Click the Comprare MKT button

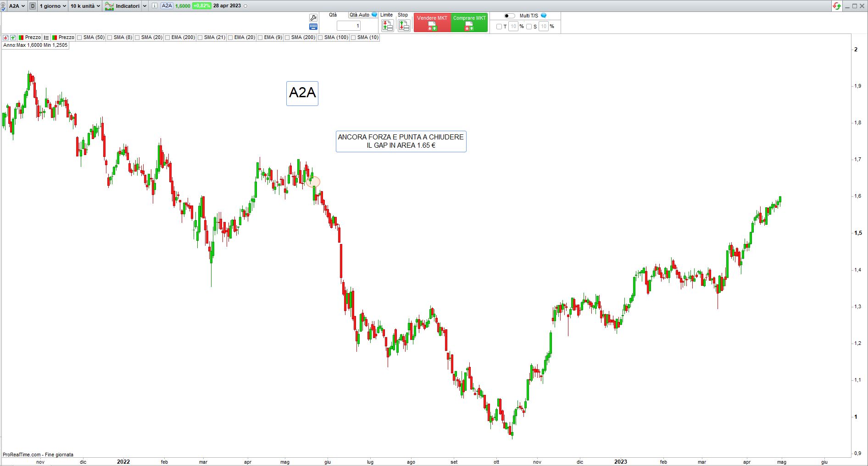[x=469, y=22]
